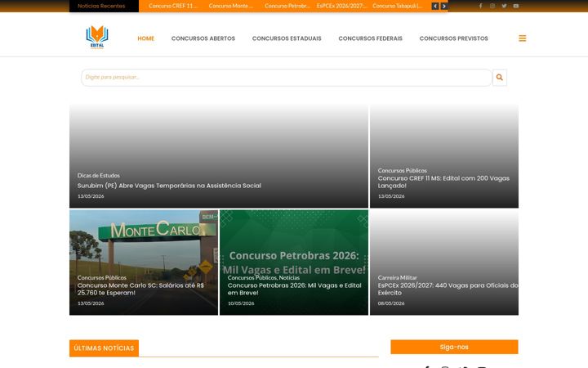
Task: Open ticker link EsPCEx 2026/2027
Action: pos(341,6)
